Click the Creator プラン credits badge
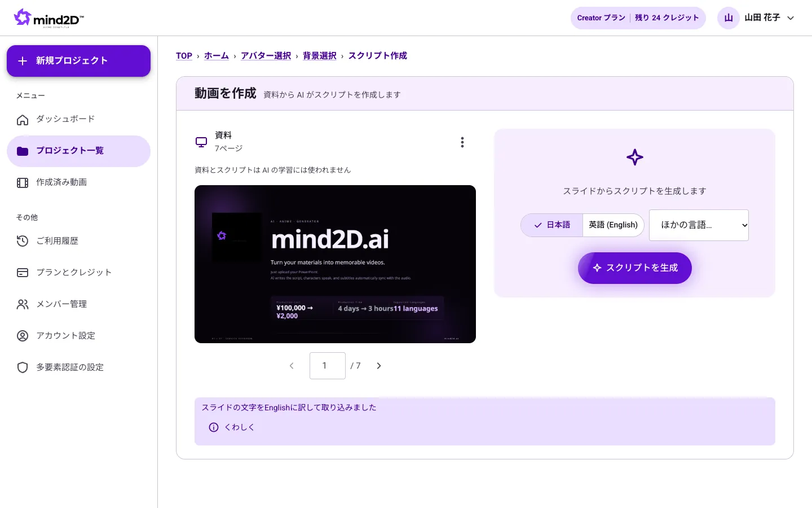Viewport: 812px width, 508px height. point(638,18)
